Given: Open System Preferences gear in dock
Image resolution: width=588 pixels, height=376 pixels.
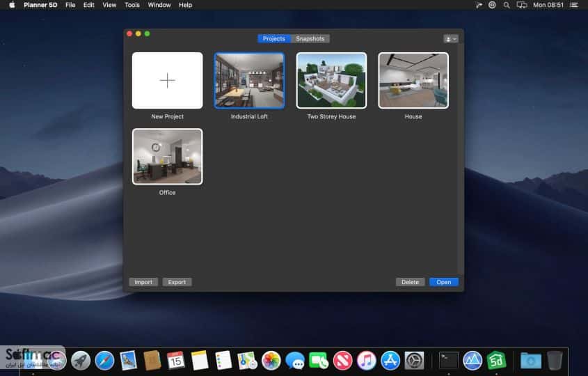Looking at the screenshot, I should coord(414,361).
